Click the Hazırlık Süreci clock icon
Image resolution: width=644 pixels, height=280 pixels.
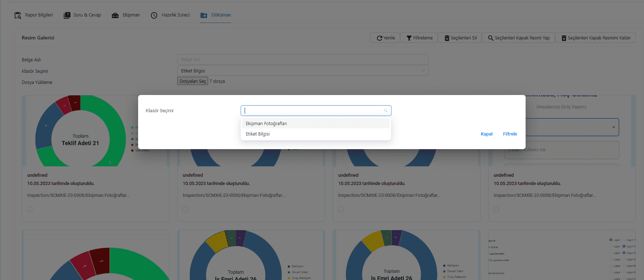[154, 15]
